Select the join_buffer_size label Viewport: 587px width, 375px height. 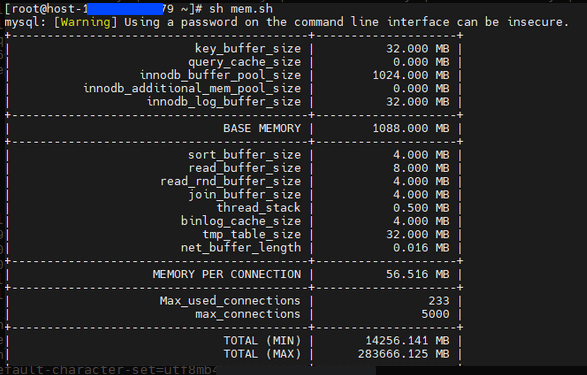click(x=244, y=195)
